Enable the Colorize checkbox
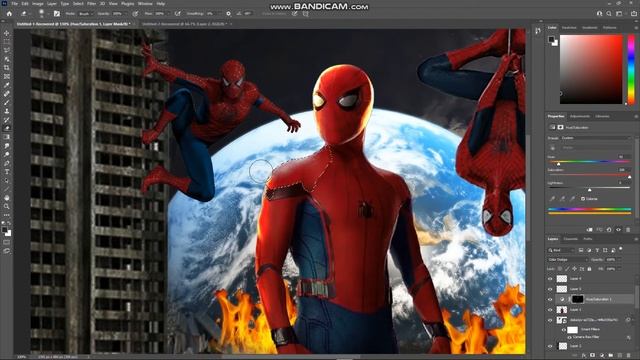640x360 pixels. [583, 199]
